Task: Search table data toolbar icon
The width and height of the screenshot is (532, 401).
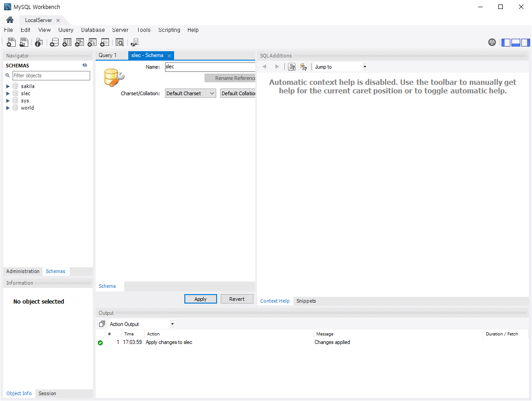Action: point(119,42)
